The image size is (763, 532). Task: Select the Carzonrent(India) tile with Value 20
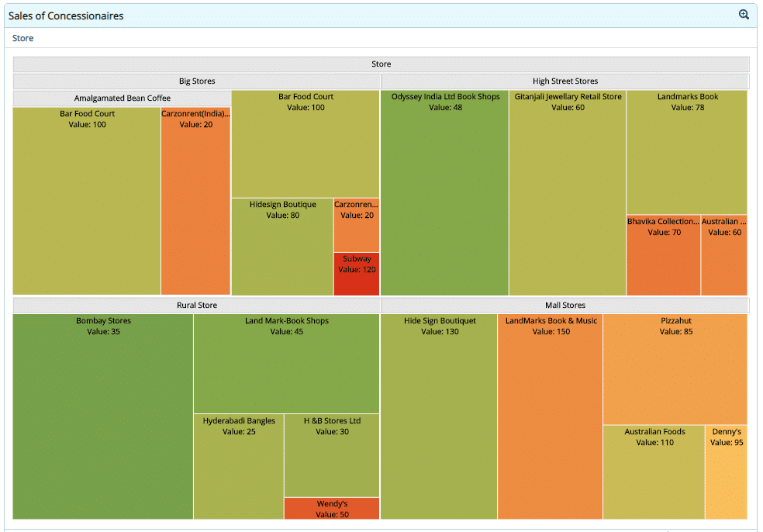pyautogui.click(x=195, y=201)
